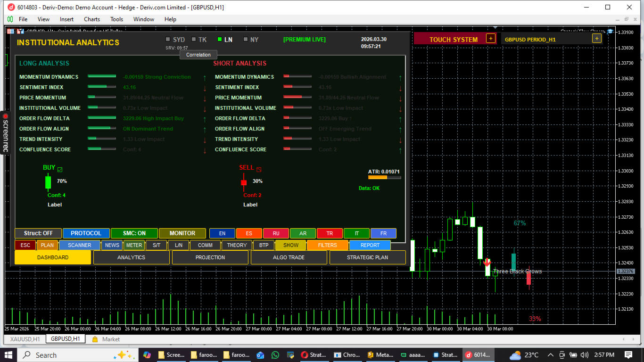Expand the GBPUSD PERIOD_H1 panel plus button
This screenshot has height=362, width=644.
pos(597,39)
